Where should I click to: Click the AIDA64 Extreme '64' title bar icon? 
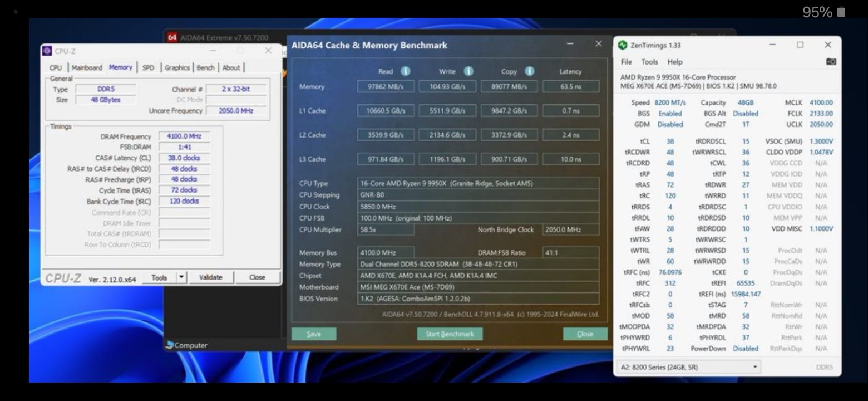(171, 37)
